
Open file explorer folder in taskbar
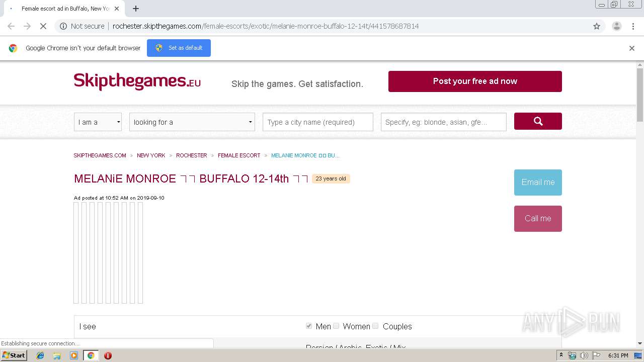57,355
